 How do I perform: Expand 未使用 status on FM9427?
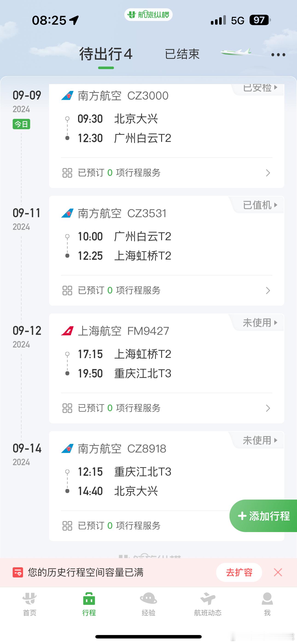(x=260, y=322)
